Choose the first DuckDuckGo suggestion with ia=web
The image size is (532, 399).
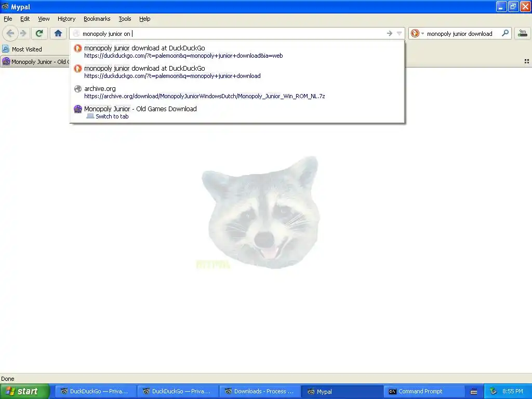tap(237, 51)
